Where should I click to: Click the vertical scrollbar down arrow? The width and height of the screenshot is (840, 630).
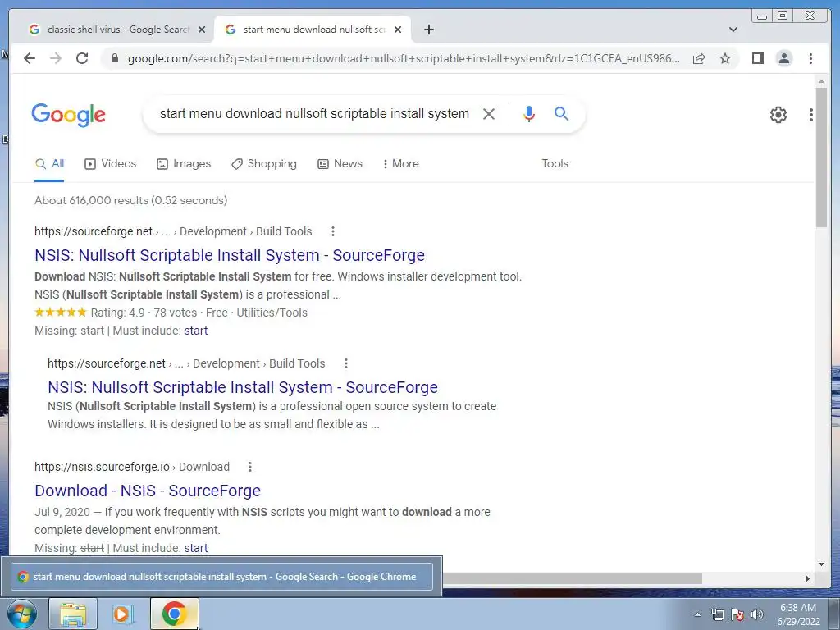[x=821, y=564]
